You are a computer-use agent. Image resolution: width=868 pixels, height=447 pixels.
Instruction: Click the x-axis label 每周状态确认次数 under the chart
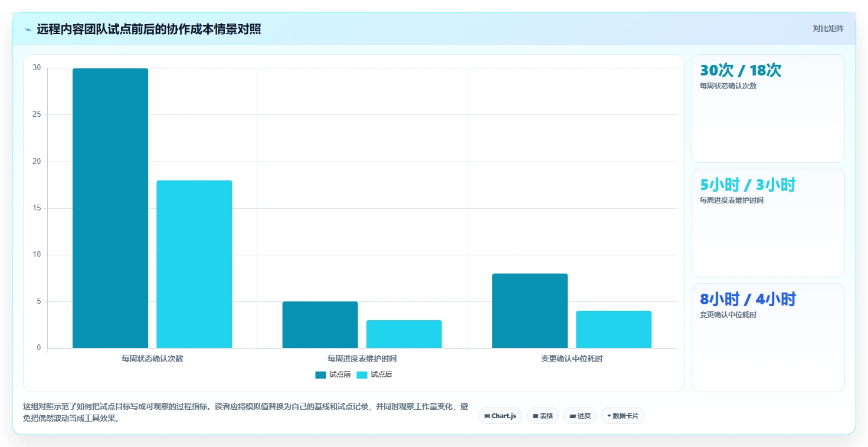coord(152,359)
